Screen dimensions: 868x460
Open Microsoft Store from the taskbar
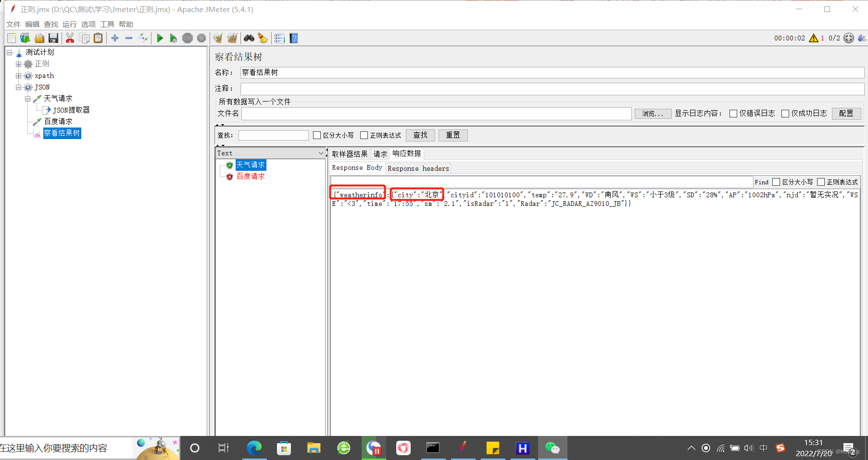[x=284, y=448]
